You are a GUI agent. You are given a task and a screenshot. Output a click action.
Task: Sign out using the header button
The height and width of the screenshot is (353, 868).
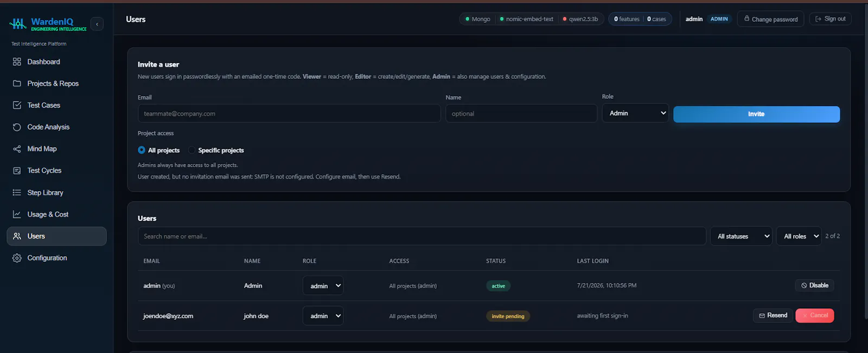click(830, 19)
